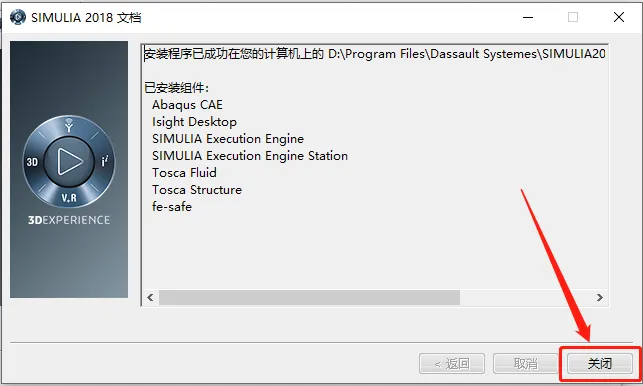Viewport: 643px width, 386px height.
Task: Click the 已安装组件 heading text
Action: 177,88
